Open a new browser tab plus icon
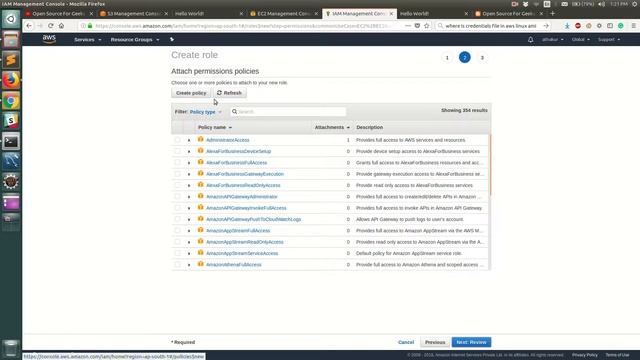 point(552,13)
